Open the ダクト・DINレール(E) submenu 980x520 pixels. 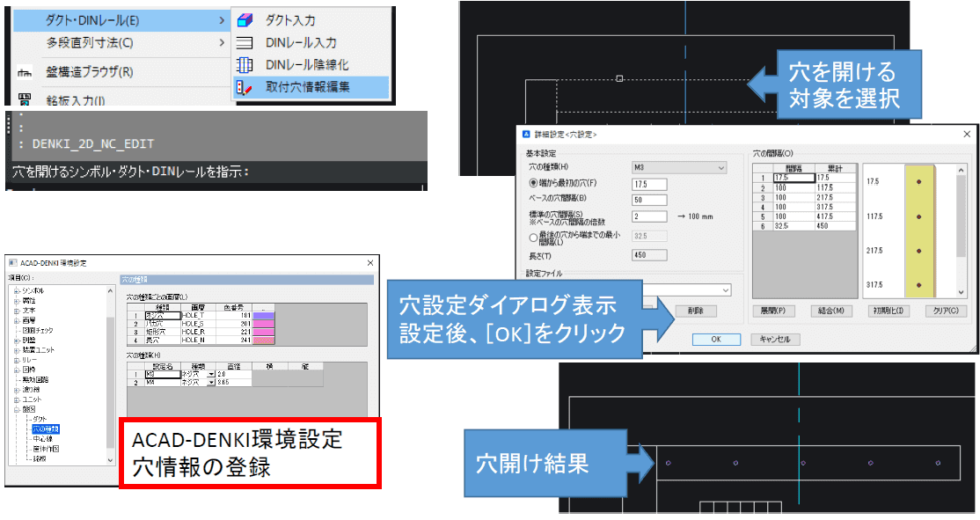[x=122, y=20]
